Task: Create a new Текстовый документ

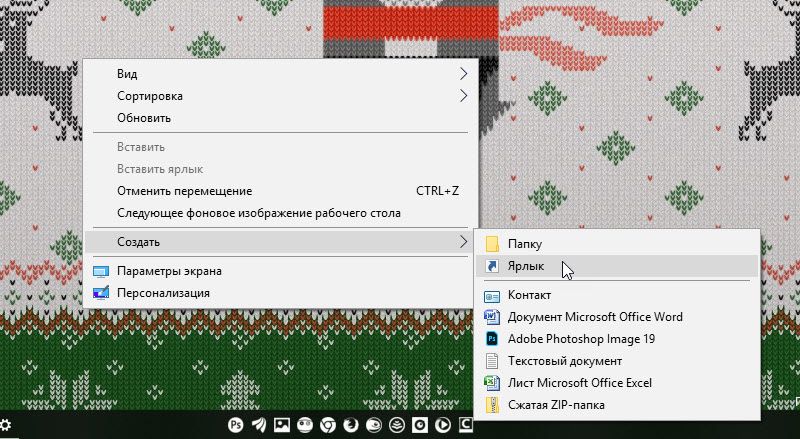Action: click(564, 361)
